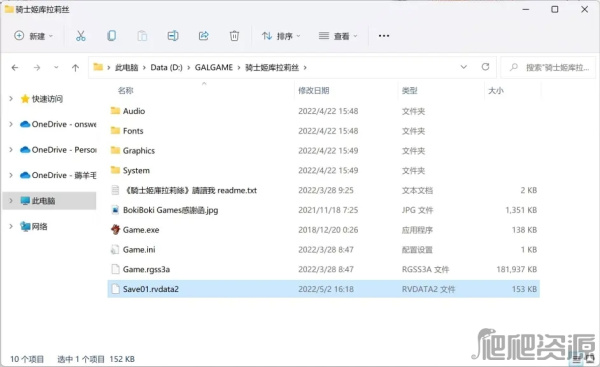The image size is (600, 367).
Task: Select Quick access in navigation pane
Action: 47,99
